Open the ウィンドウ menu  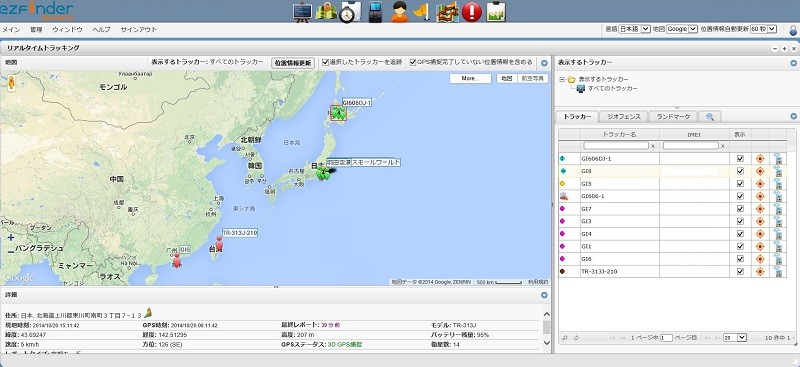tap(67, 30)
